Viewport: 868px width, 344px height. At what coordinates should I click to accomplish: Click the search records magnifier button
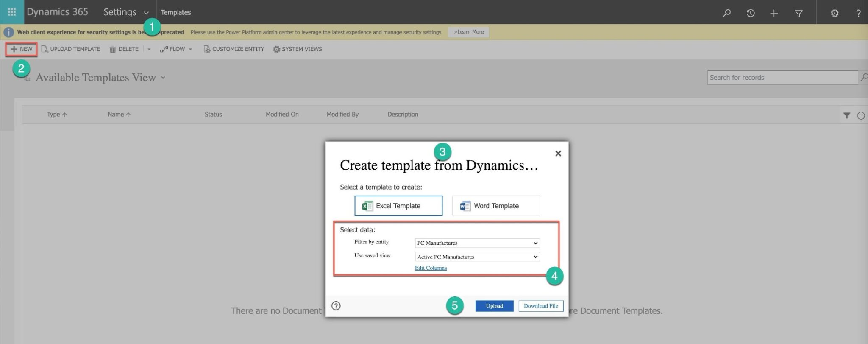[x=863, y=77]
